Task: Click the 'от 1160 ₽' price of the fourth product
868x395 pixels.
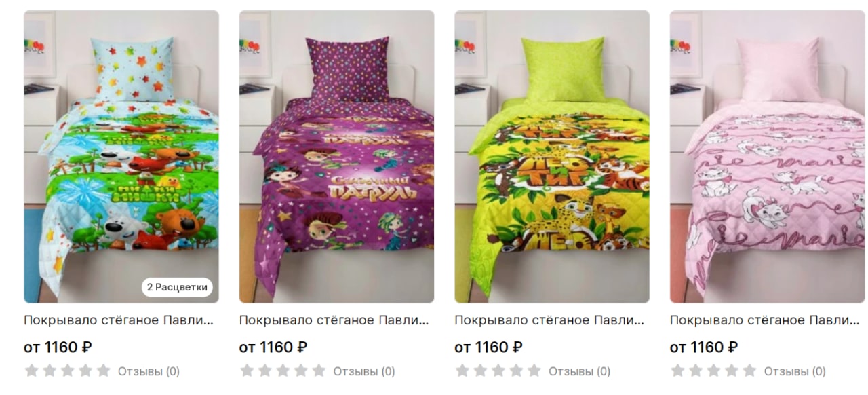Action: (704, 347)
